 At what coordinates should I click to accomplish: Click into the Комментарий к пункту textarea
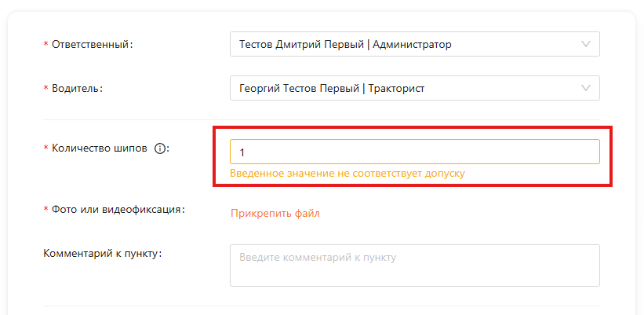click(414, 266)
